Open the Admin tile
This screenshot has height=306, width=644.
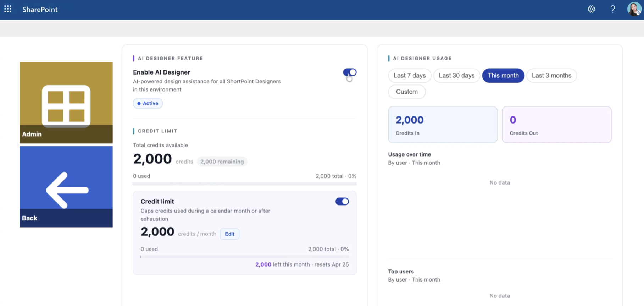(66, 103)
